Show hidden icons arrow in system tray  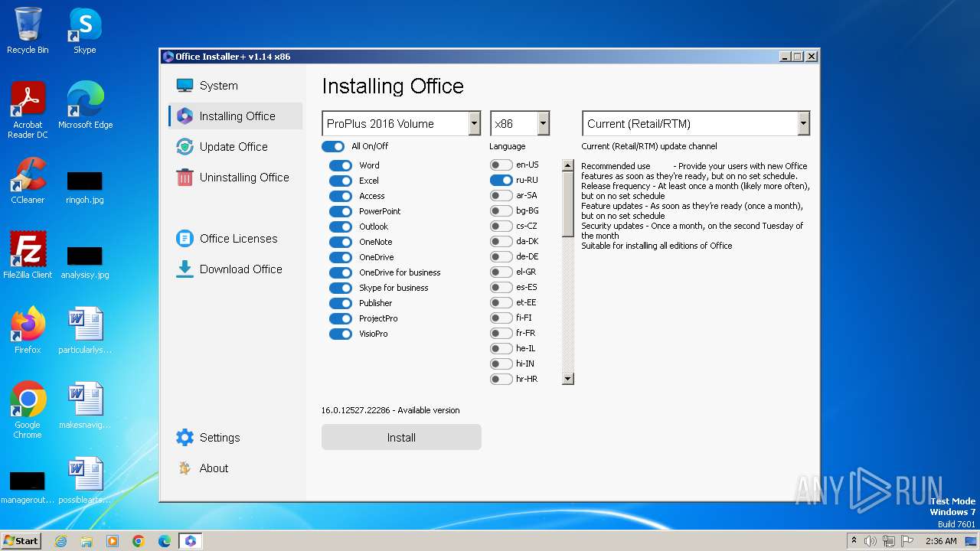point(854,540)
